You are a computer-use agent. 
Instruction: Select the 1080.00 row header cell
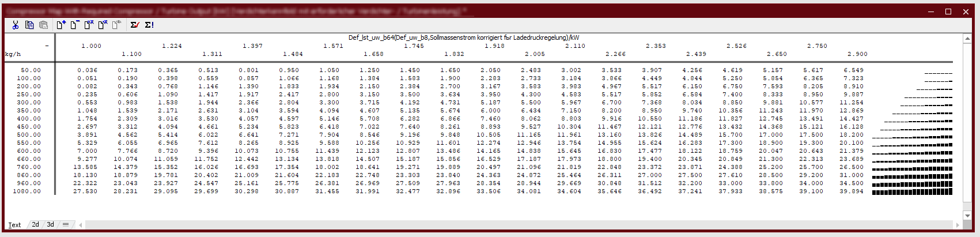click(29, 191)
